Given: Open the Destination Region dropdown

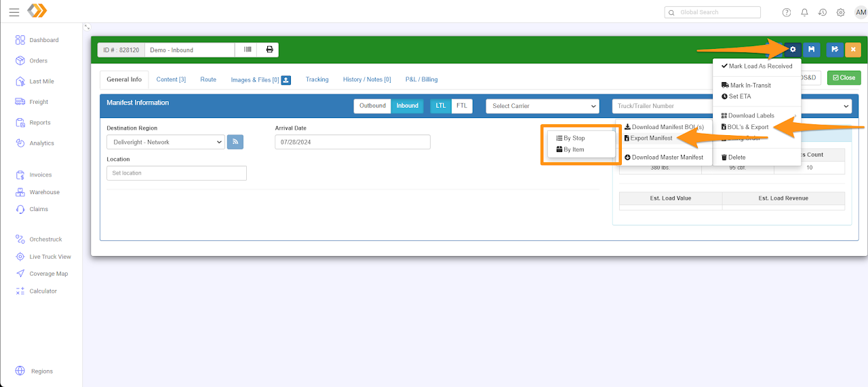Looking at the screenshot, I should coord(165,142).
